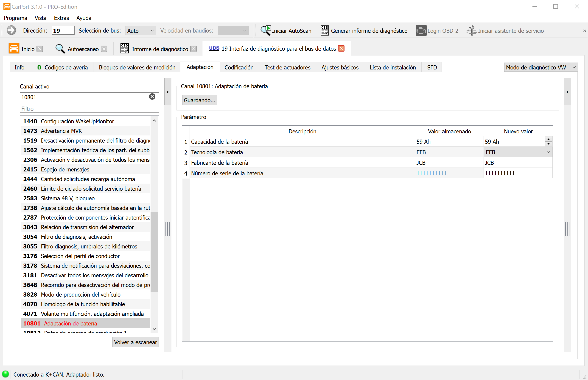The width and height of the screenshot is (588, 380).
Task: Click inside the Filtro input field
Action: [x=89, y=109]
